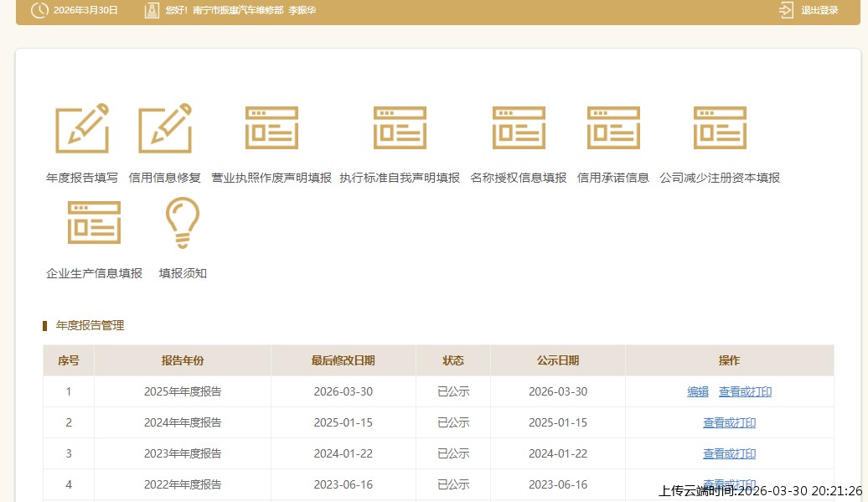Click 查看或打印 for 2024年度报告
The image size is (868, 502).
729,423
